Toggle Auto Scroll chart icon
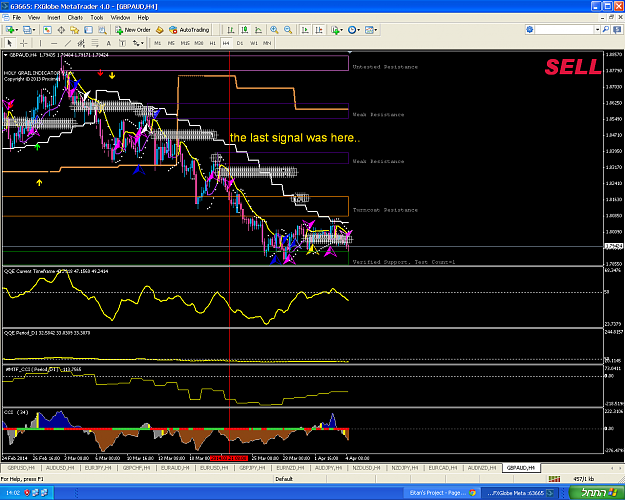This screenshot has height=500, width=625. 305,30
